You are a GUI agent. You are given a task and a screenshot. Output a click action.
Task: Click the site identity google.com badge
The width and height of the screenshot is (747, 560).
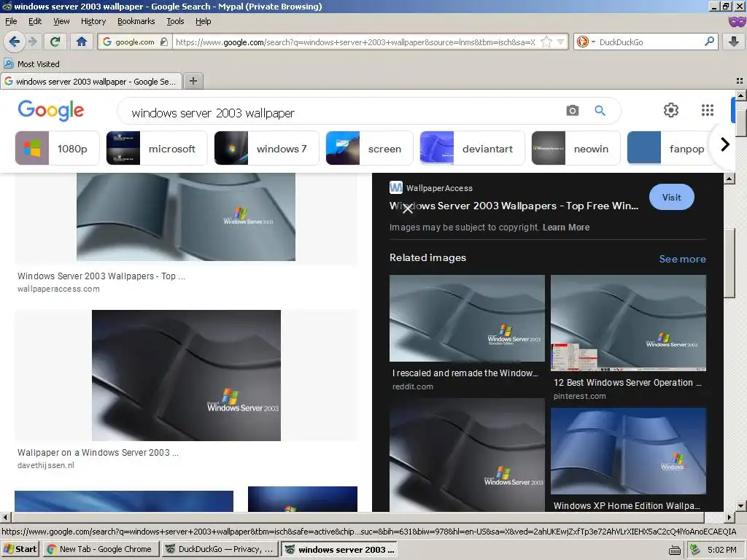pos(135,42)
